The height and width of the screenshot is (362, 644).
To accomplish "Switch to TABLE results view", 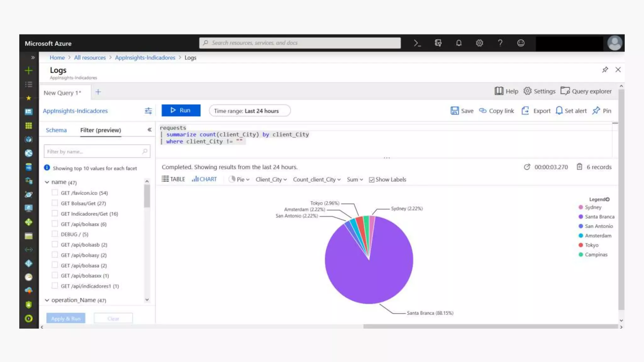I will (x=173, y=179).
